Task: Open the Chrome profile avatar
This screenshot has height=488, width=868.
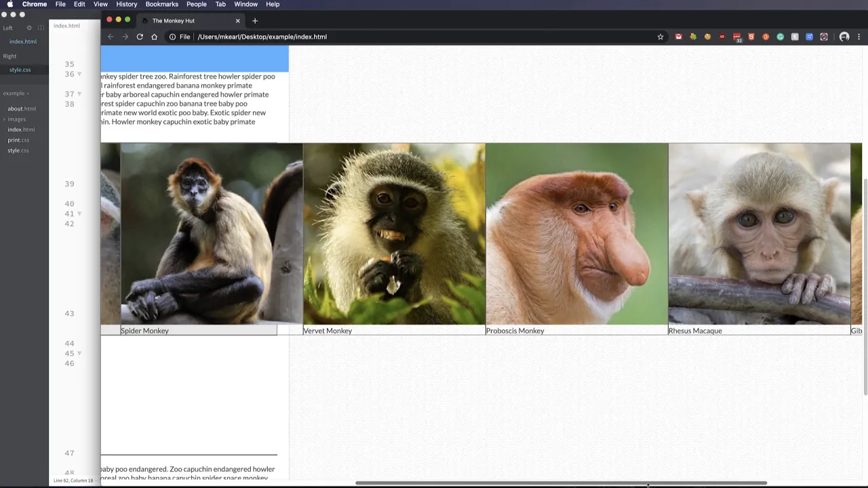Action: point(844,37)
